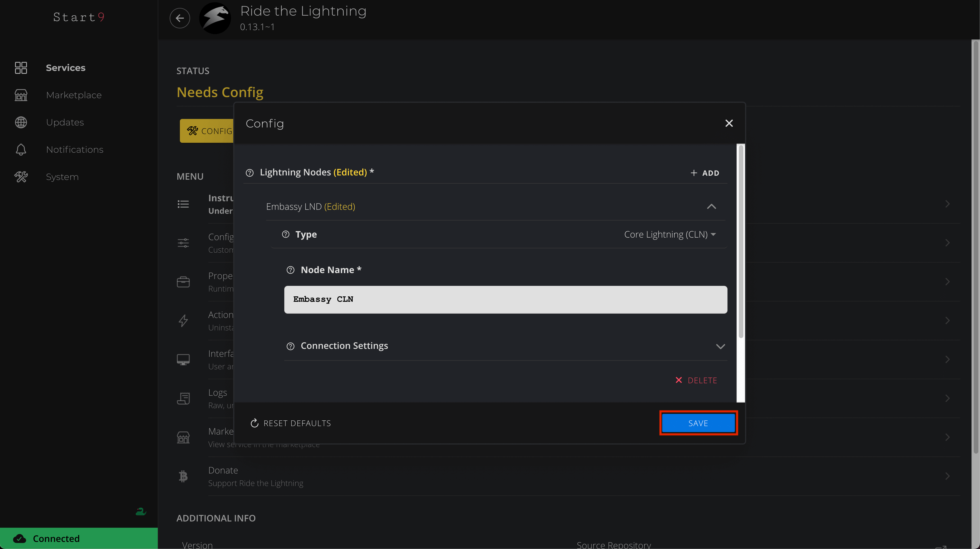Click the Logs document icon
This screenshot has width=980, height=549.
click(183, 398)
